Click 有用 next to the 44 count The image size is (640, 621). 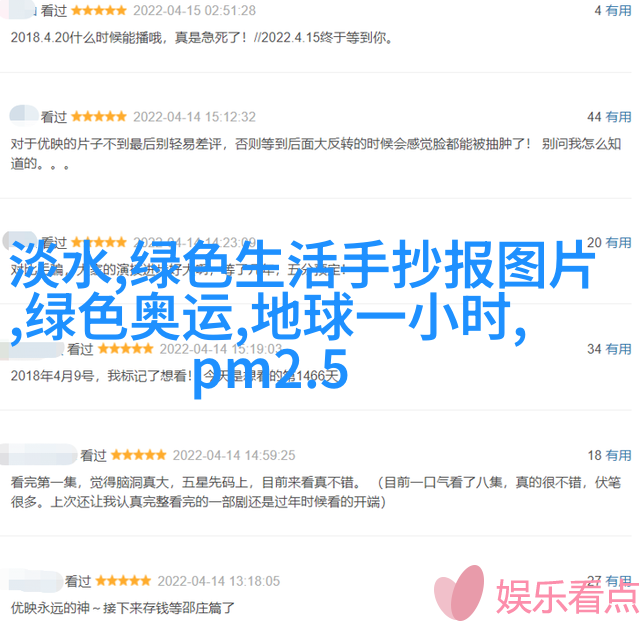[x=618, y=117]
